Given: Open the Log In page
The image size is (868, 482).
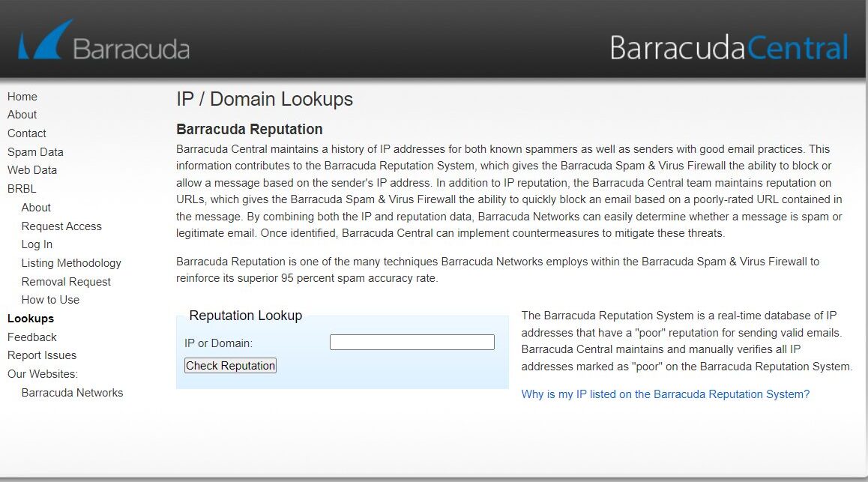Looking at the screenshot, I should (37, 244).
